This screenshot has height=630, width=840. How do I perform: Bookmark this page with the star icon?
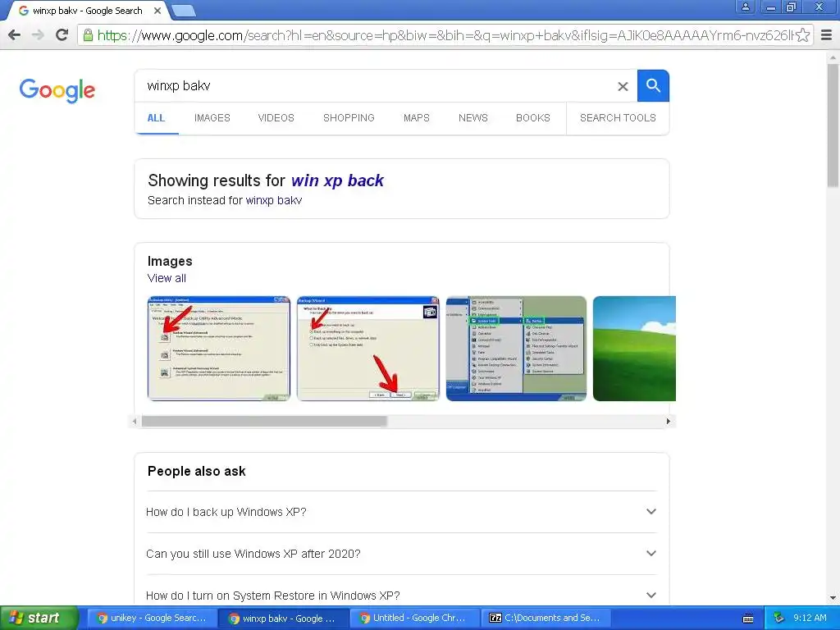click(x=802, y=35)
